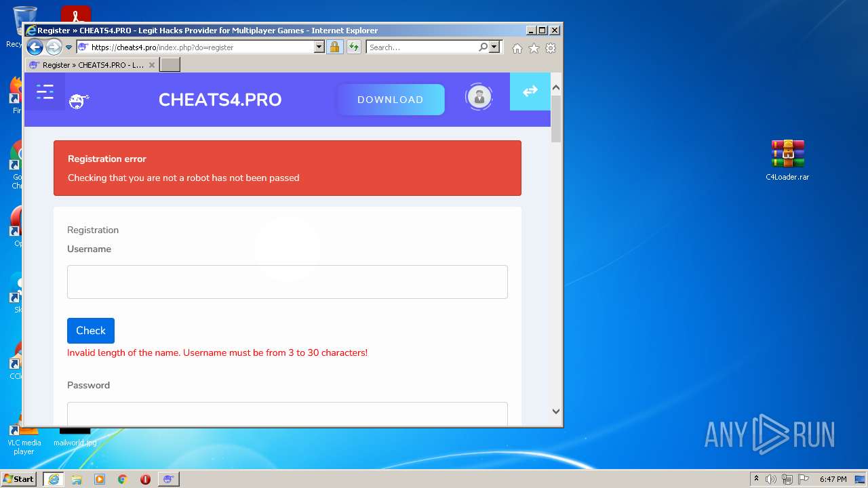868x488 pixels.
Task: Open the C4Loader.rar desktop file
Action: click(787, 161)
